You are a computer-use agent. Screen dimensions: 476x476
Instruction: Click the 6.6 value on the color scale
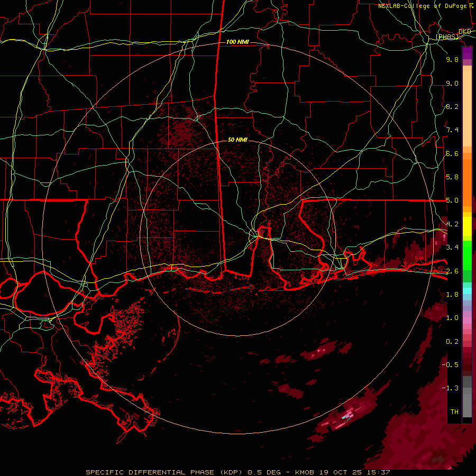coord(452,153)
